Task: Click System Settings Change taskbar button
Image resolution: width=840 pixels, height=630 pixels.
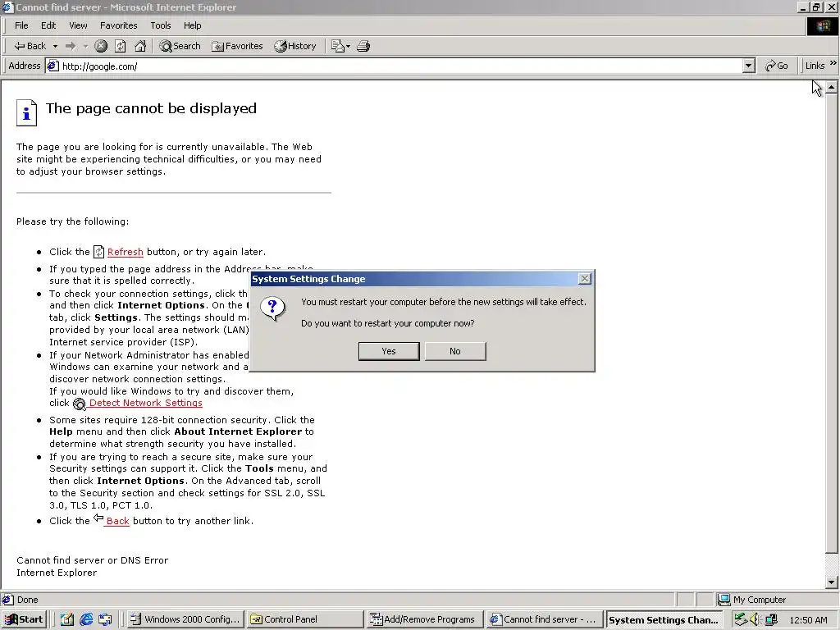Action: [x=664, y=619]
